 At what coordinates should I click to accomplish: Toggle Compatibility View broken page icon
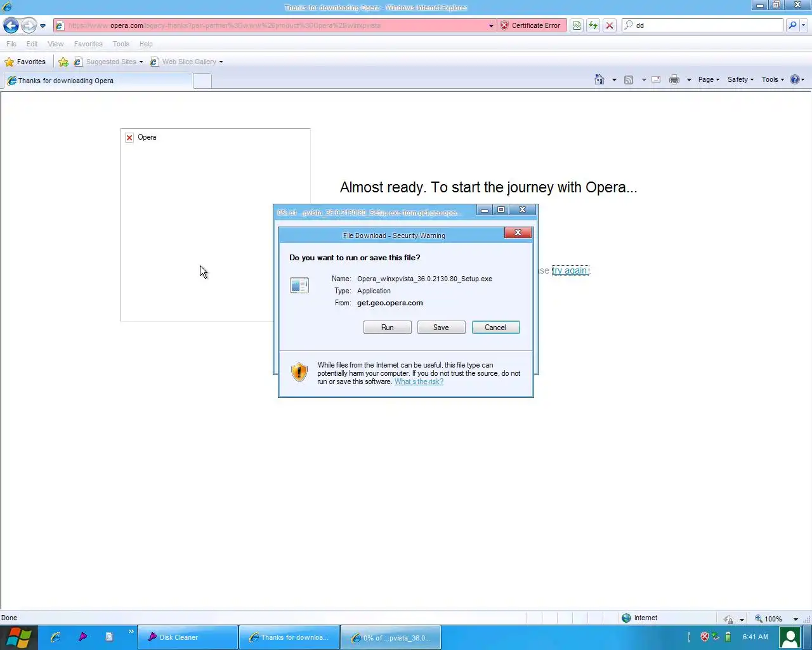coord(577,25)
